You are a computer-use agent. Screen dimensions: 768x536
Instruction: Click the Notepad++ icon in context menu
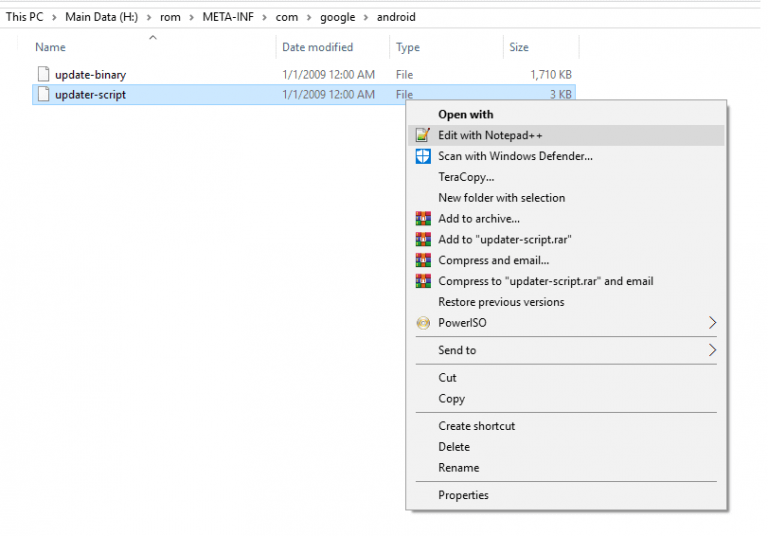point(423,135)
